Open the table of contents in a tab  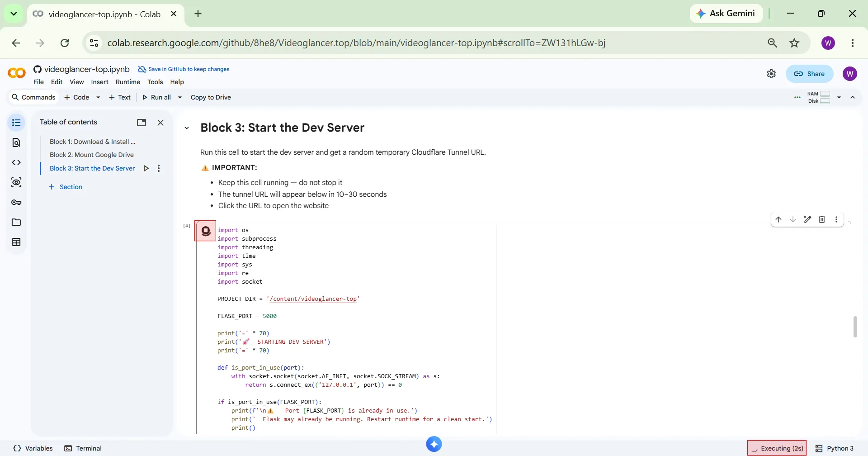coord(142,123)
